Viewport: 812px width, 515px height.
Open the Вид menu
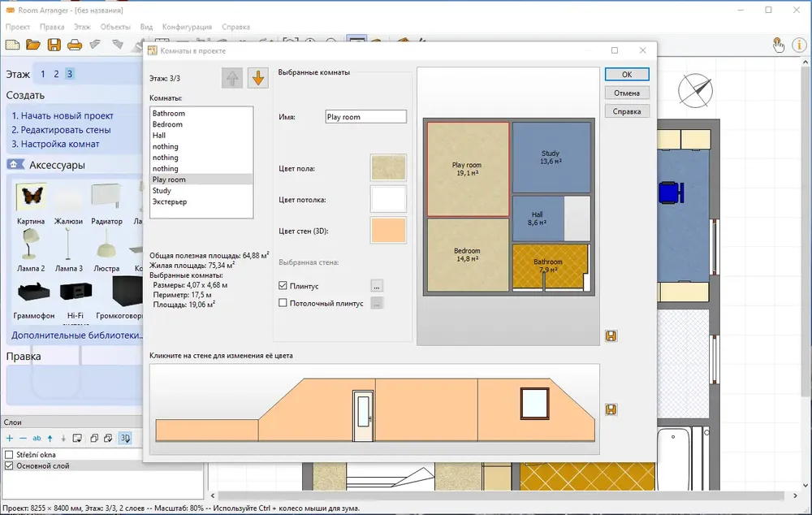coord(146,27)
